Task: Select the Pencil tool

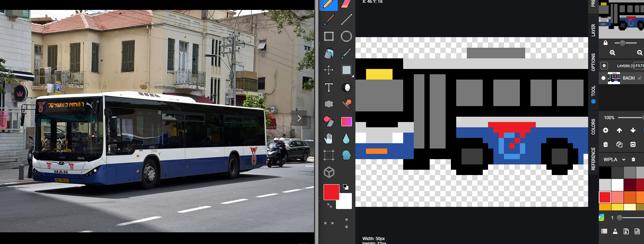Action: point(329,4)
